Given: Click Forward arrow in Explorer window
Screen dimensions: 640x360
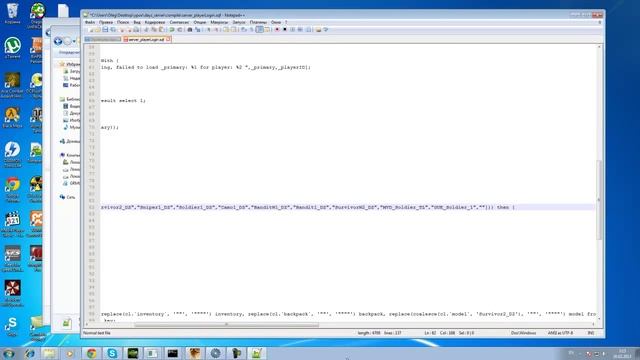Looking at the screenshot, I should tap(67, 41).
